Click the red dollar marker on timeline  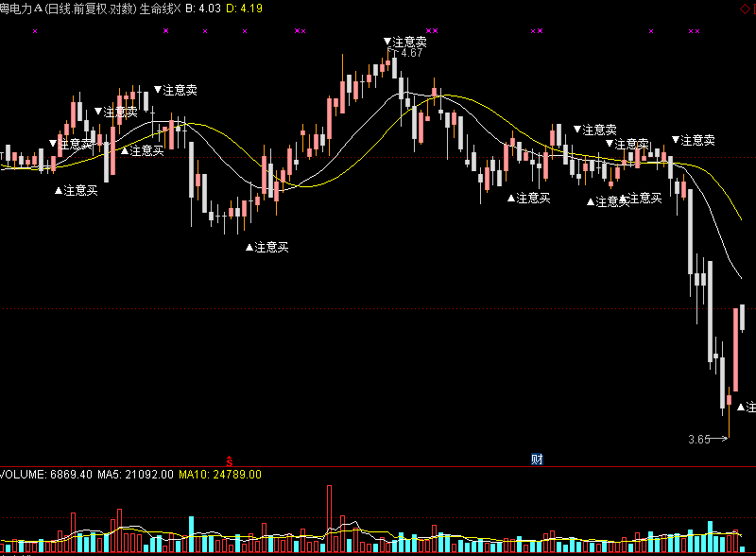[228, 460]
